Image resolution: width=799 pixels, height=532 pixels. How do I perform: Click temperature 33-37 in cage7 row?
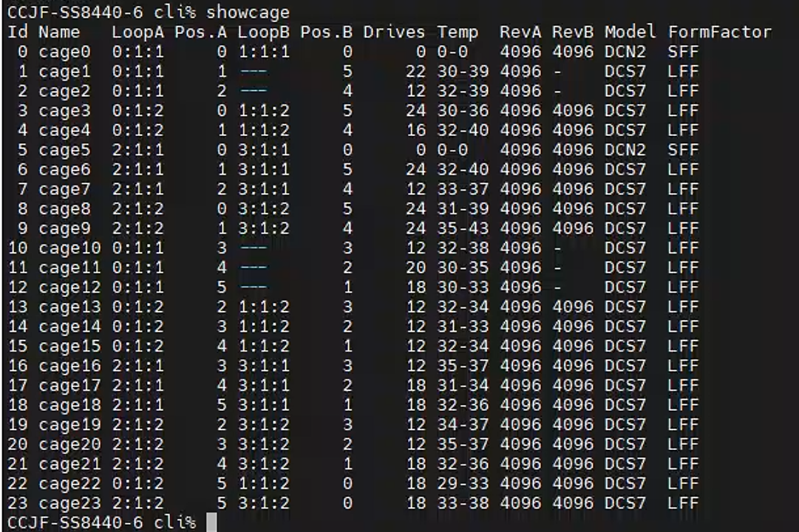(463, 189)
